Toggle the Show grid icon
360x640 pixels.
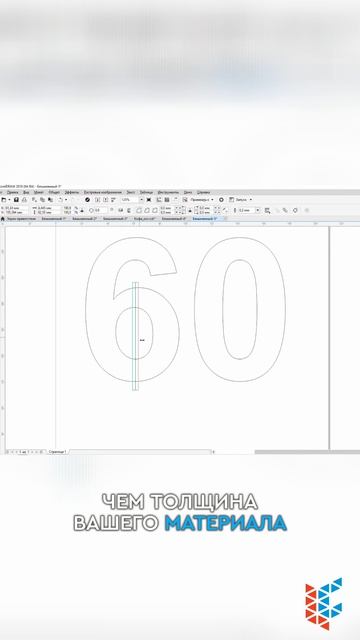click(x=167, y=200)
